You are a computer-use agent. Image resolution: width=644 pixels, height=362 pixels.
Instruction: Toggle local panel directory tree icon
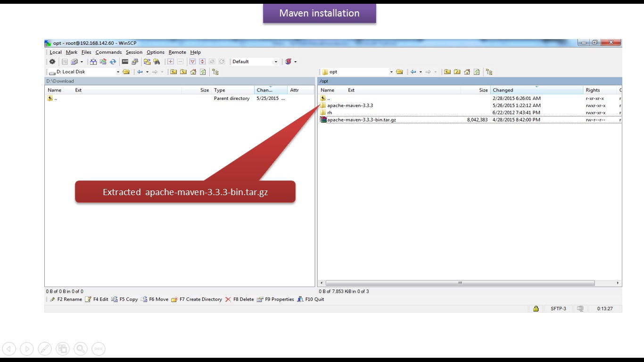215,72
